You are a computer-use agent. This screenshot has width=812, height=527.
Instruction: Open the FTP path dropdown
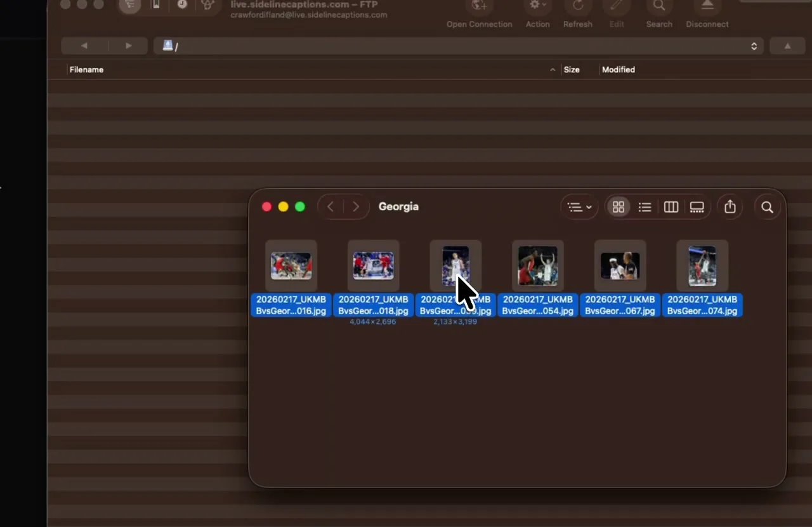click(457, 46)
